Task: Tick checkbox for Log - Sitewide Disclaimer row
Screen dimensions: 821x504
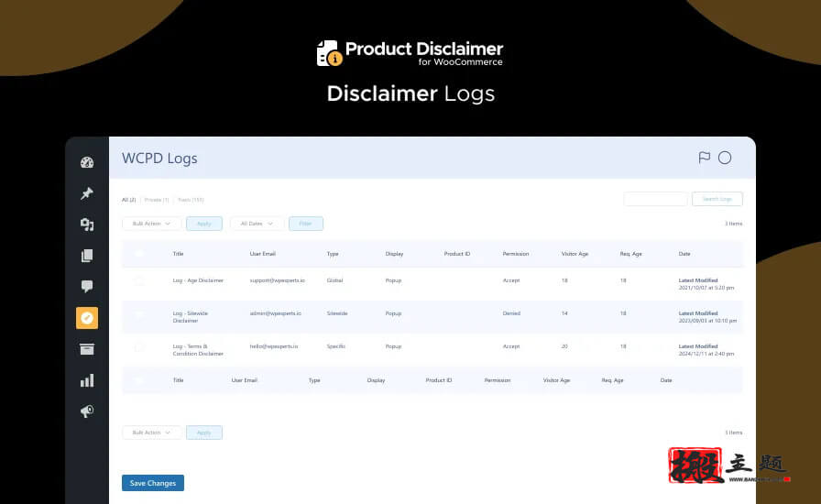Action: pos(138,313)
